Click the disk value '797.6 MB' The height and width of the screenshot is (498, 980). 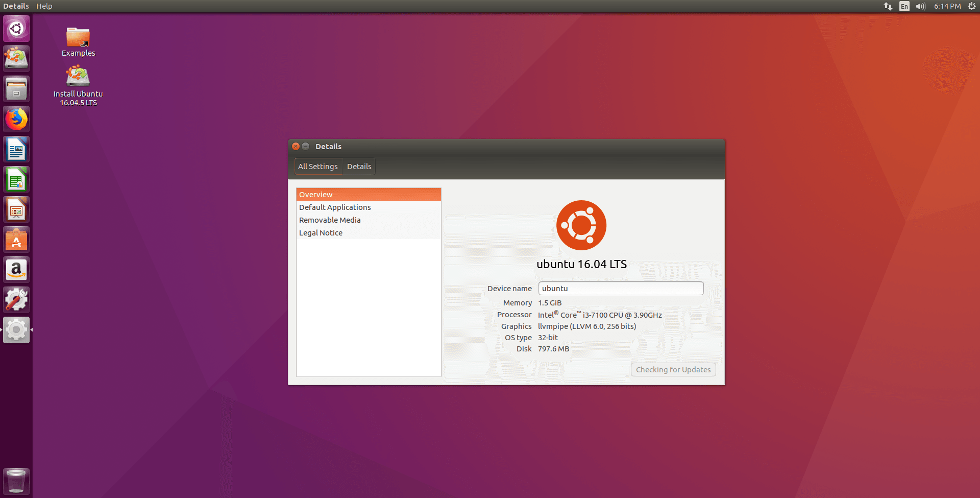point(553,349)
